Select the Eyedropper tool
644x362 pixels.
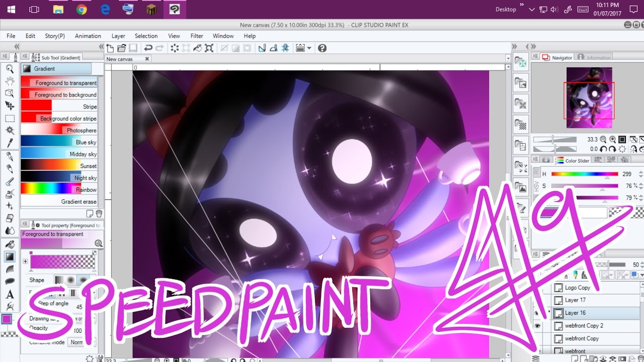pyautogui.click(x=10, y=143)
